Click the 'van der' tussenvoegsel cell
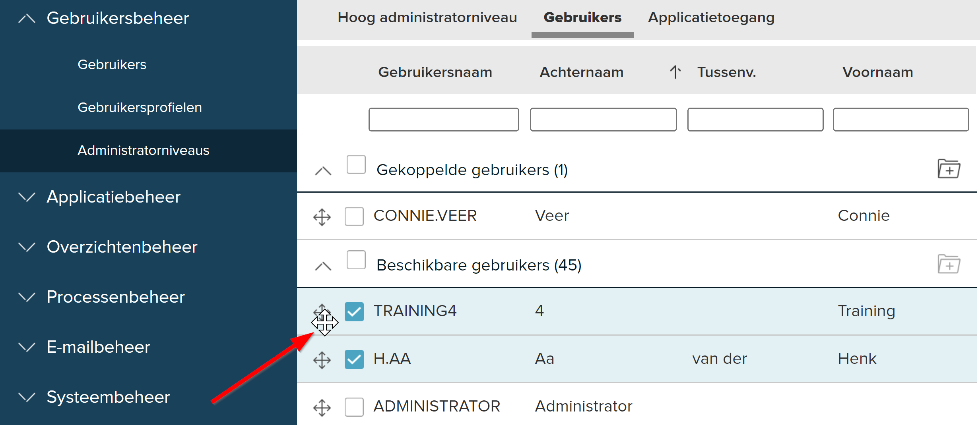 [720, 359]
